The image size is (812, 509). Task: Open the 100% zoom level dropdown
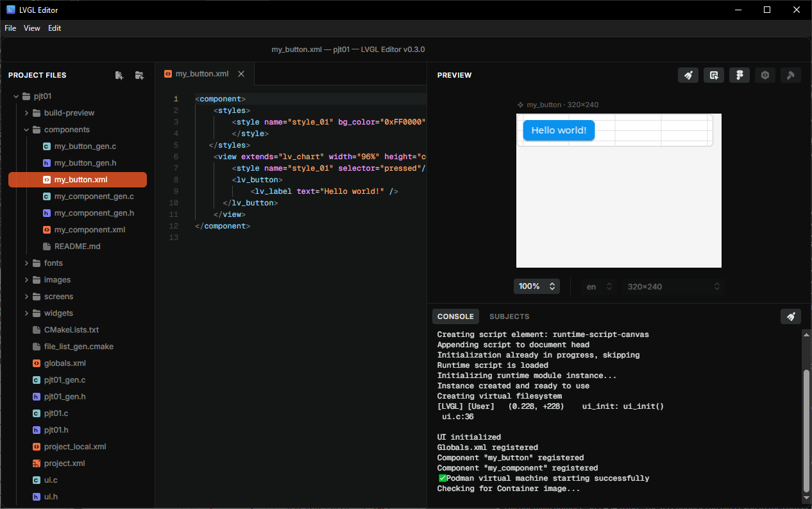tap(537, 286)
